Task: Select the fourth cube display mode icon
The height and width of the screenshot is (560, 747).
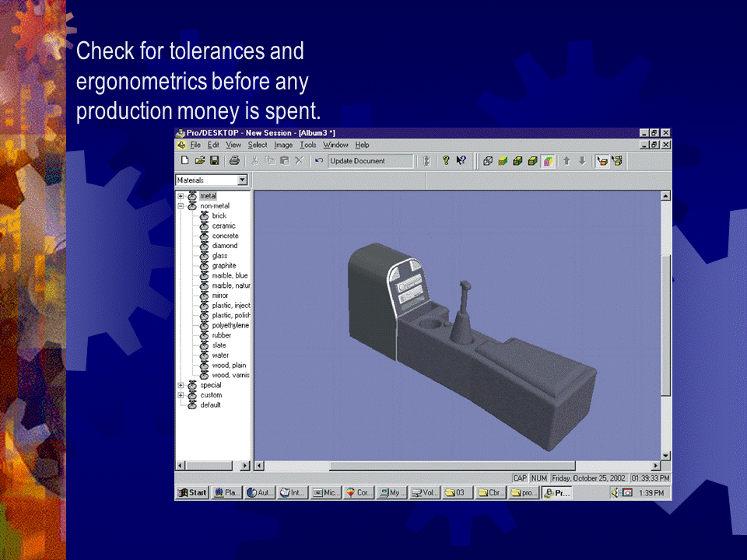Action: (533, 161)
